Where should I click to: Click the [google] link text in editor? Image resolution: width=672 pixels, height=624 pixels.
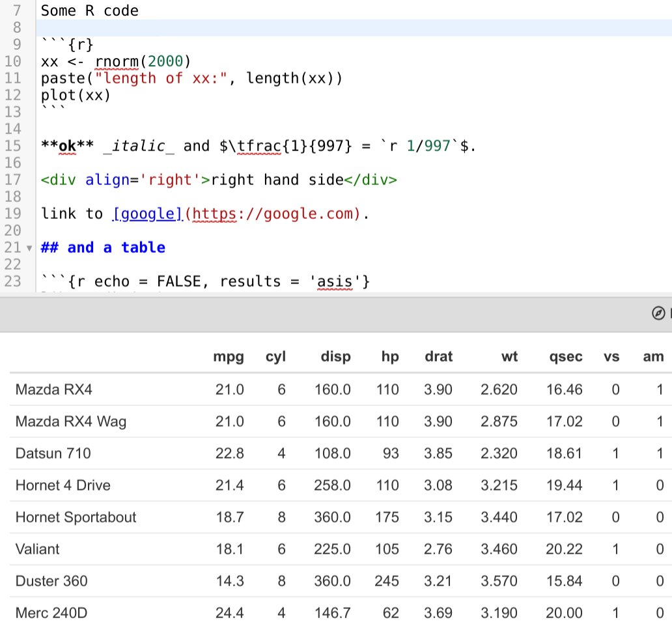click(x=148, y=214)
